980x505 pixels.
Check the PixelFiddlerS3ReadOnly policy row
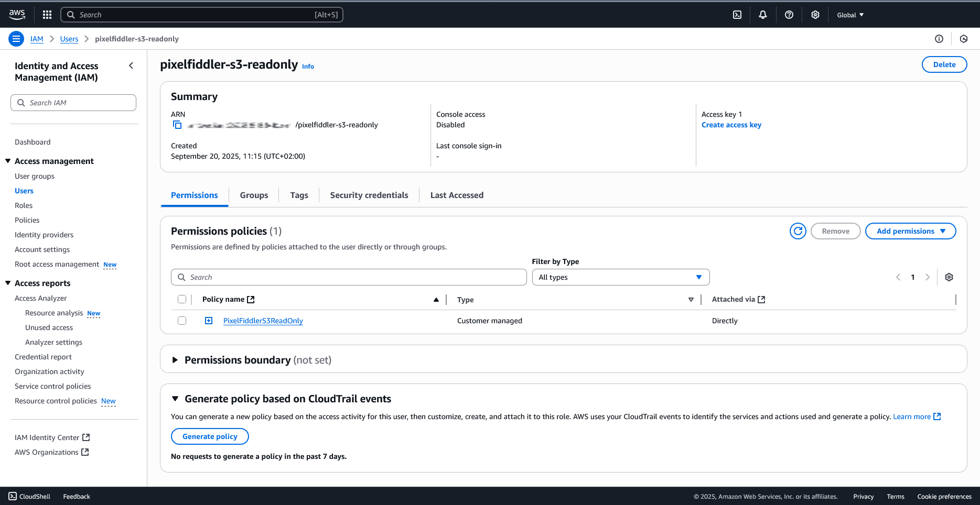[x=182, y=321]
